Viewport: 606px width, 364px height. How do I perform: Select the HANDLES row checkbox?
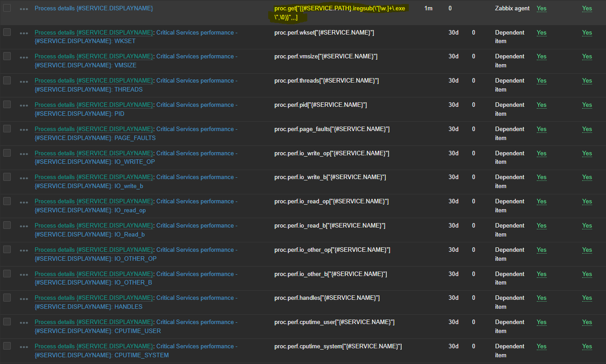[x=7, y=298]
